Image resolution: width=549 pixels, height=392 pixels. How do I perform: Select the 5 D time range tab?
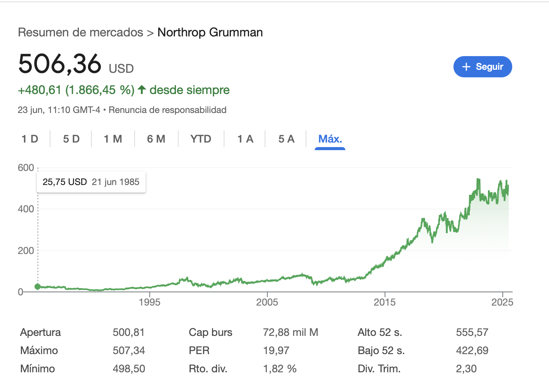71,139
